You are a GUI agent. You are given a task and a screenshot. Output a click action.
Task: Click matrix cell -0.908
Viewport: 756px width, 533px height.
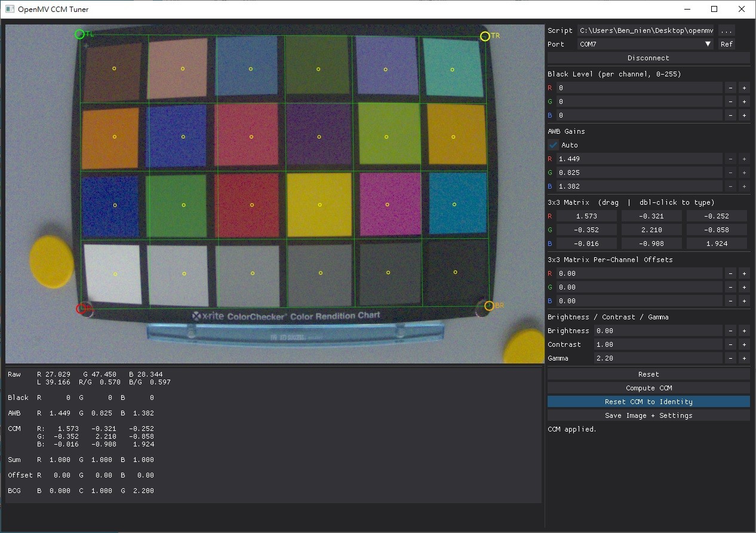[x=651, y=244]
